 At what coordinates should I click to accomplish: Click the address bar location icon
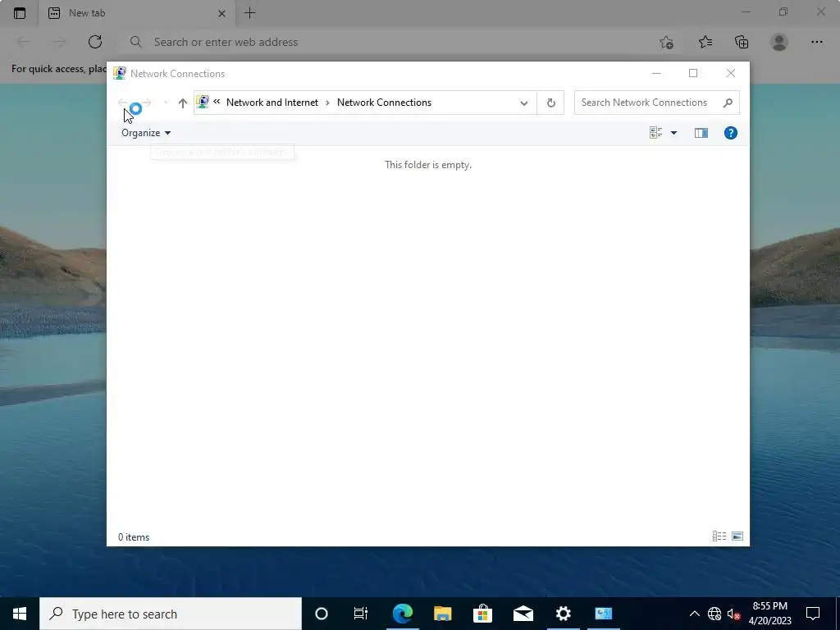(x=203, y=101)
